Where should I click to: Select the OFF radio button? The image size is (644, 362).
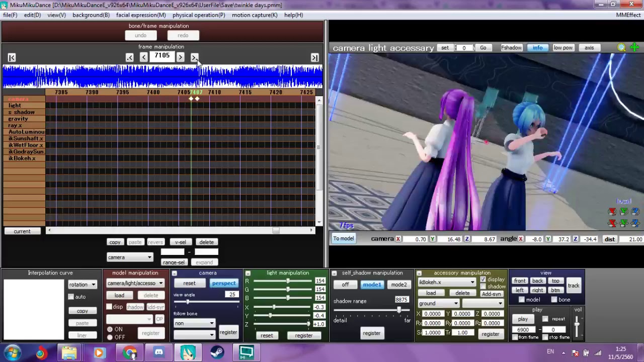110,337
